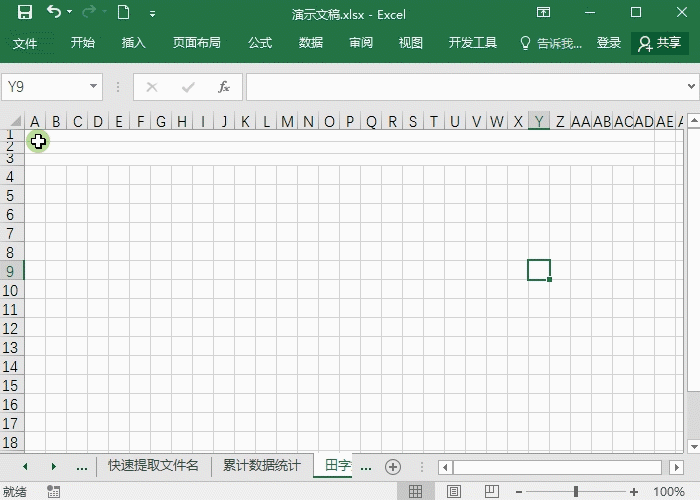Switch to the 数据 ribbon tab
This screenshot has height=500, width=700.
pyautogui.click(x=311, y=43)
